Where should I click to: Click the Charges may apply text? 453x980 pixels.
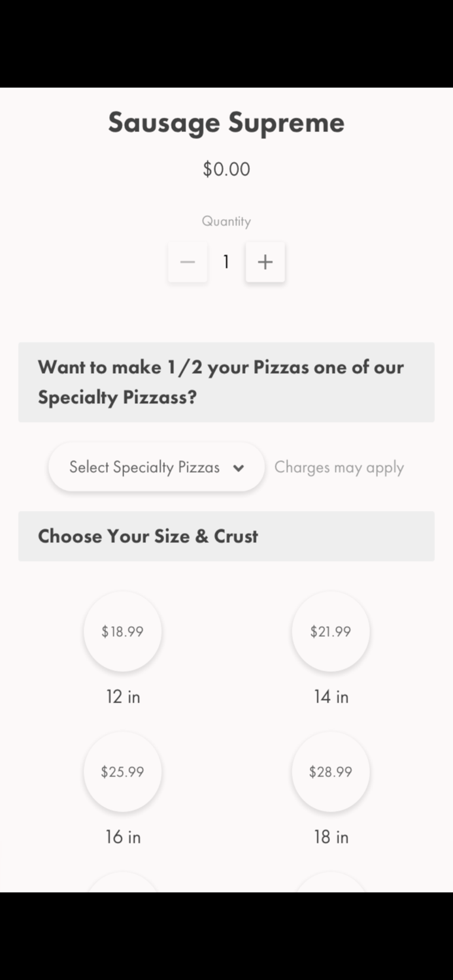pyautogui.click(x=339, y=468)
